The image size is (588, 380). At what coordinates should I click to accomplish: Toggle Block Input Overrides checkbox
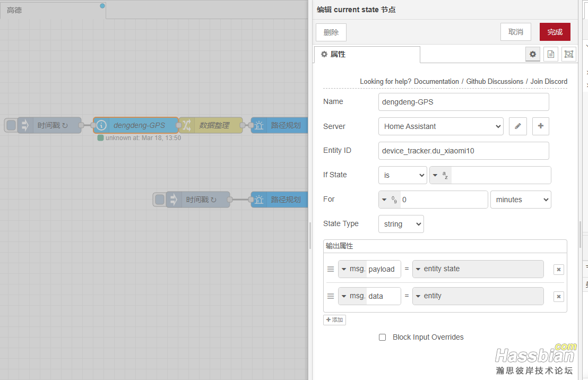click(x=382, y=337)
